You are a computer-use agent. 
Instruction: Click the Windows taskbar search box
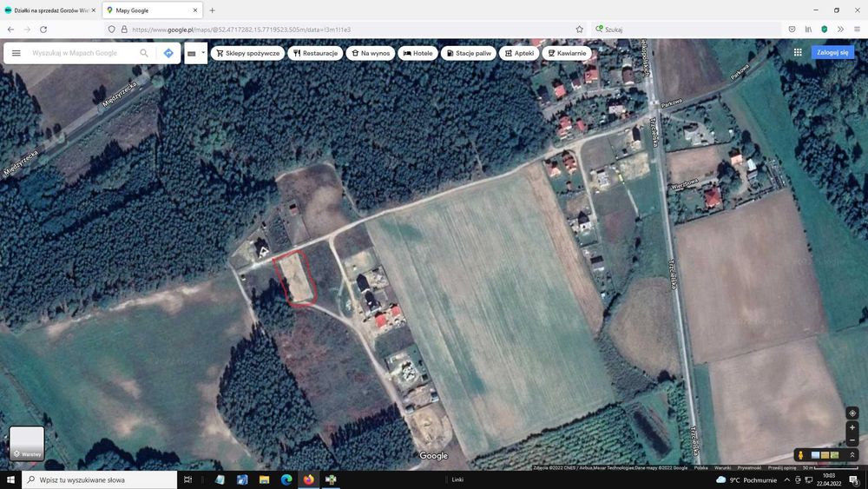(100, 479)
